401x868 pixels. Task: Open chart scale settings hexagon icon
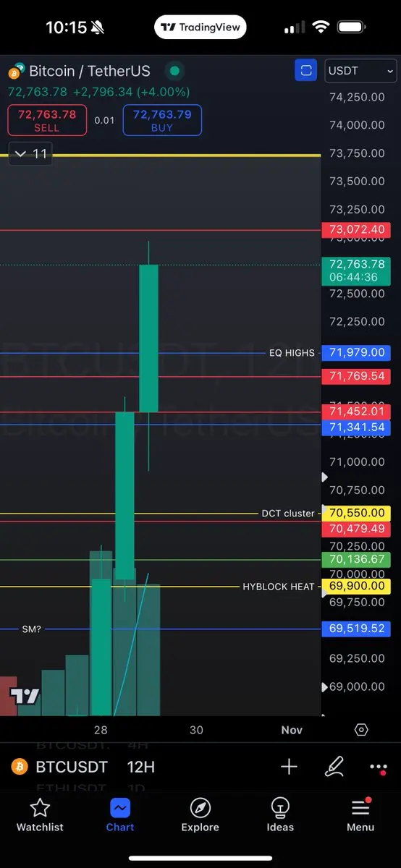361,730
